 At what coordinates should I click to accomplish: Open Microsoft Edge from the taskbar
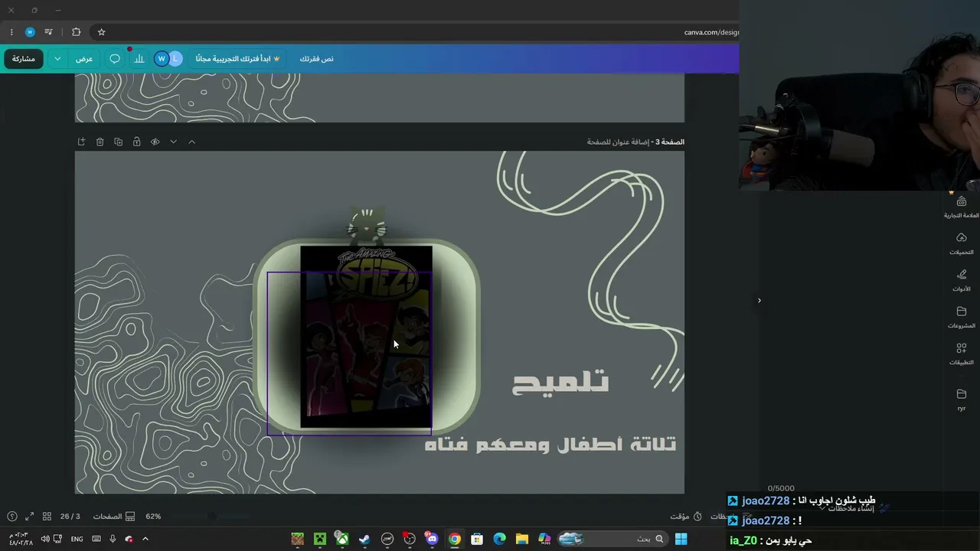click(x=499, y=539)
